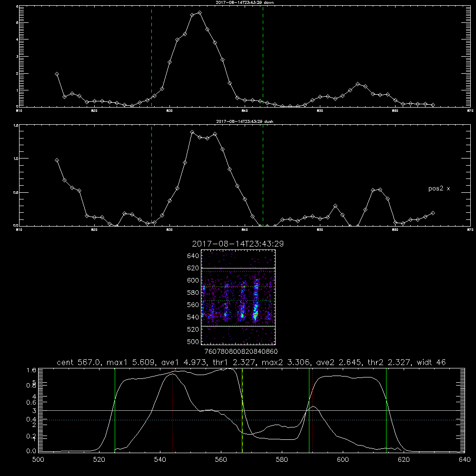
Task: Click the first data point of the dusk curve
Action: coord(57,160)
